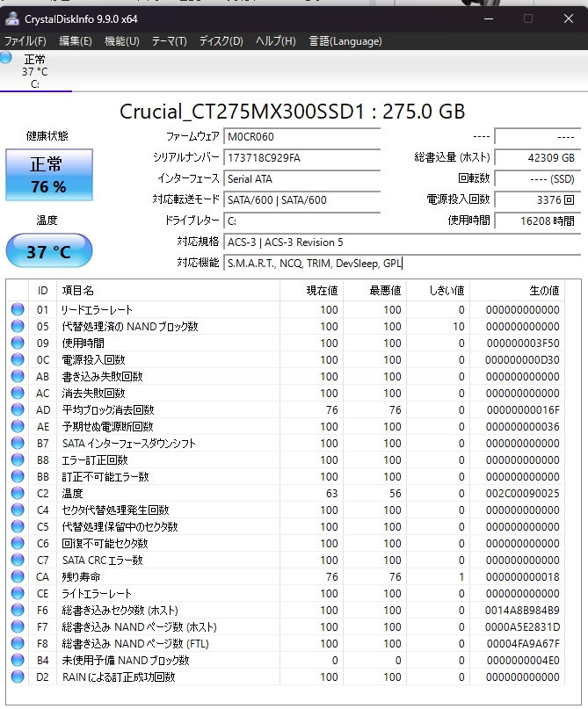Viewport: 588px width, 709px height.
Task: Select the 正常 37 °C C: drive tab
Action: (36, 71)
